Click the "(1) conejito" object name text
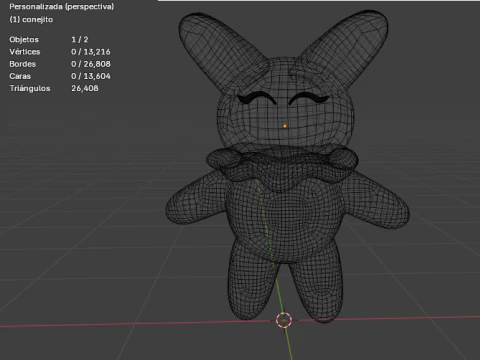480x360 pixels. tap(31, 20)
